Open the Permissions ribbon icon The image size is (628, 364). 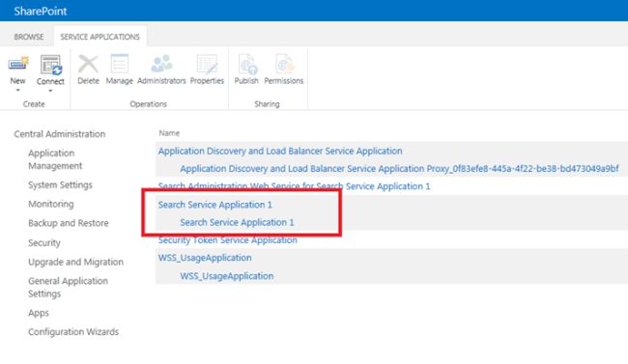284,64
